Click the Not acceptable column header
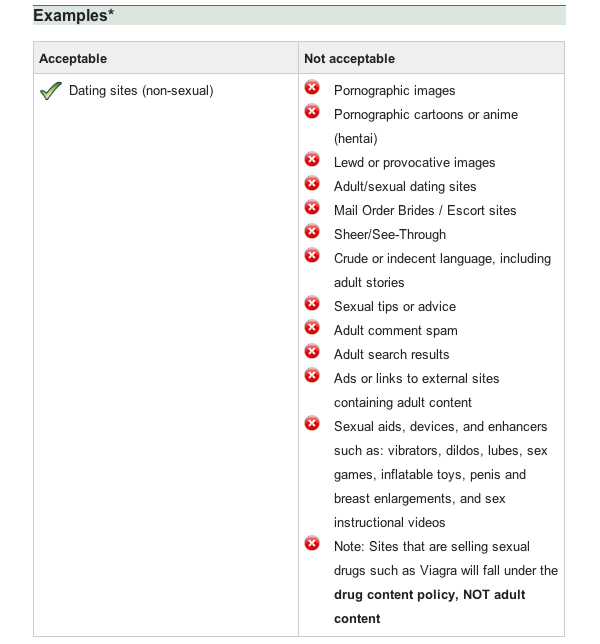Viewport: 600px width, 644px height. [x=349, y=59]
